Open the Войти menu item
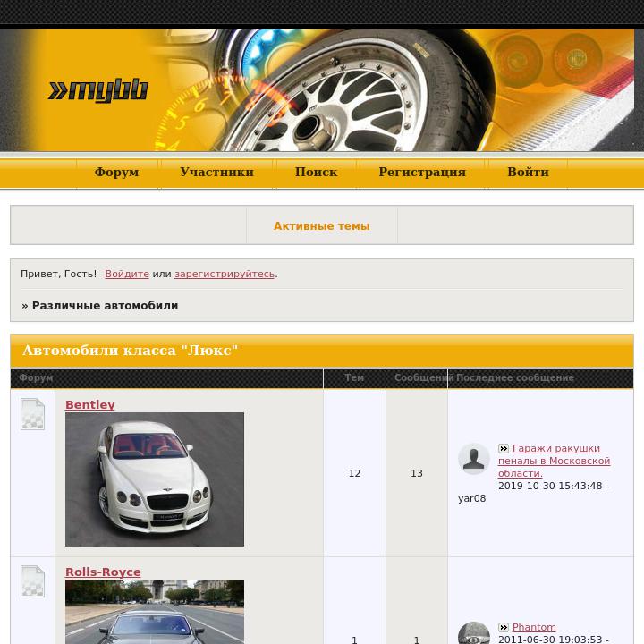The width and height of the screenshot is (644, 644). click(x=528, y=172)
